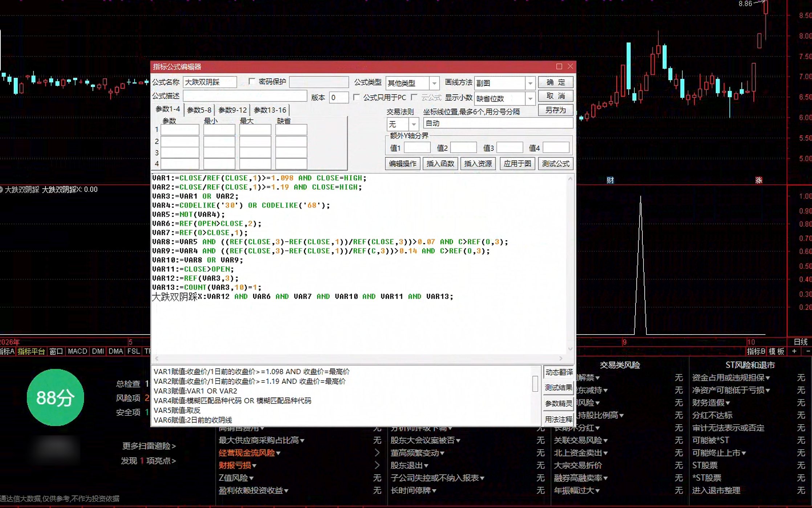This screenshot has width=812, height=508.
Task: Open 更多扫雷避险 link
Action: tap(149, 446)
